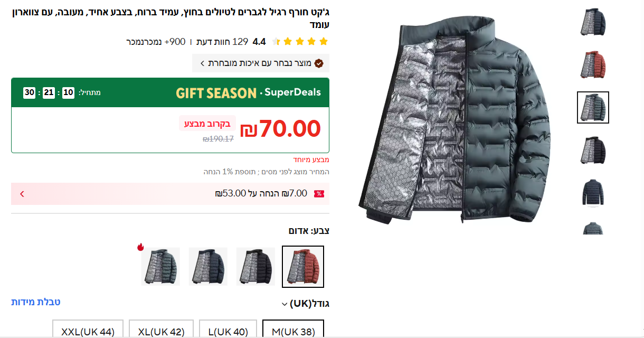Open the coupon banner's red chevron arrow

pyautogui.click(x=22, y=194)
